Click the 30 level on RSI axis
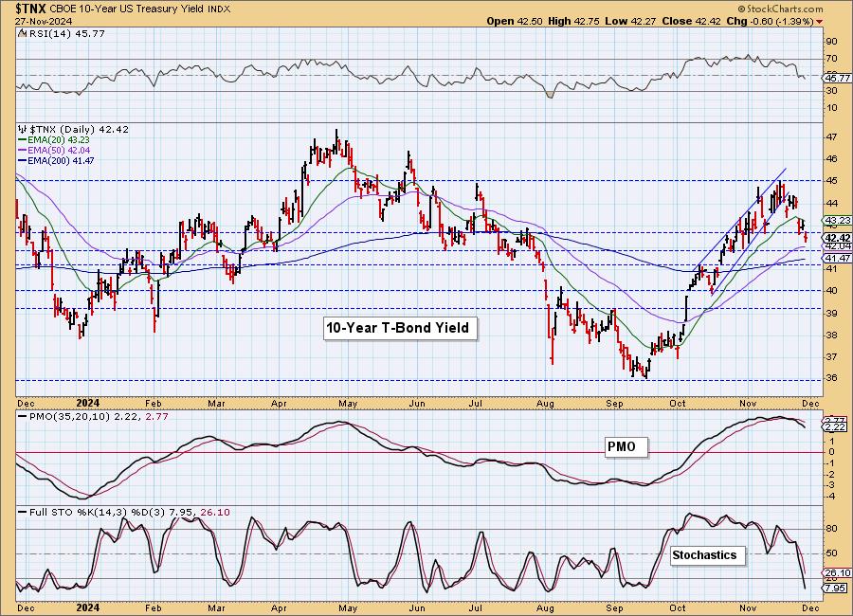The width and height of the screenshot is (853, 616). (x=831, y=91)
